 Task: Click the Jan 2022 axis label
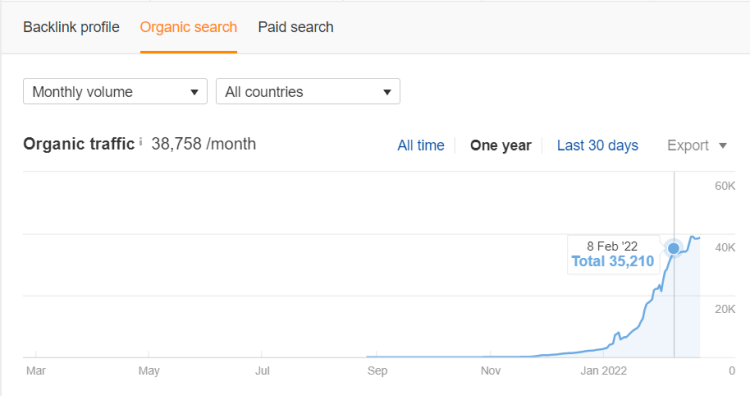(604, 371)
